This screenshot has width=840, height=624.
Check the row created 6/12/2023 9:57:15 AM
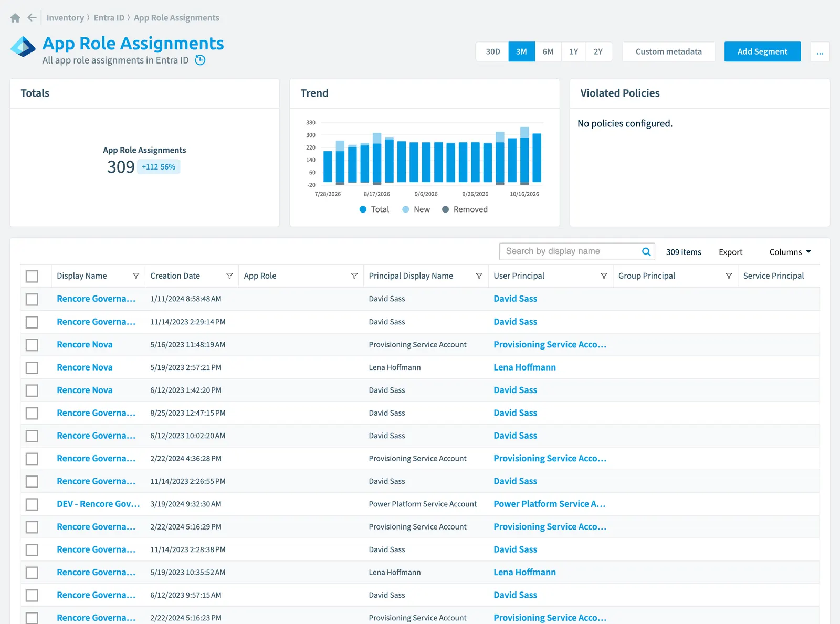(x=32, y=595)
